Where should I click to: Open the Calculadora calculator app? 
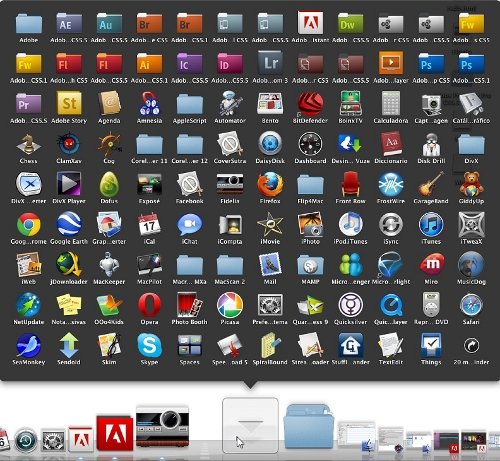coord(391,103)
